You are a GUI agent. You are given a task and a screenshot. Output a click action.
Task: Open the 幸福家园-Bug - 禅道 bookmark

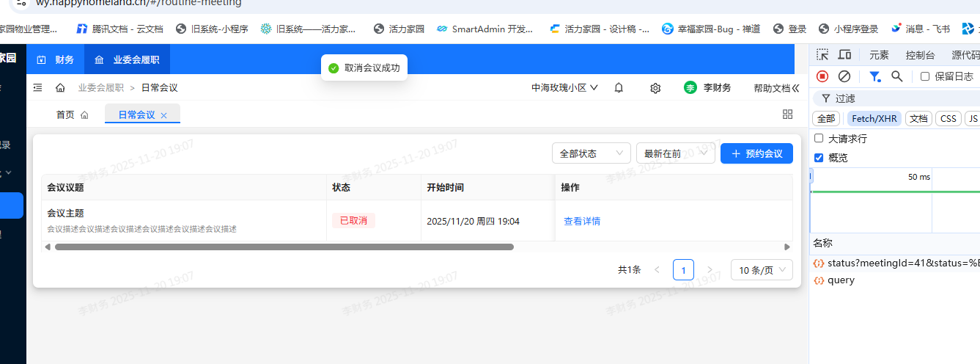tap(711, 29)
